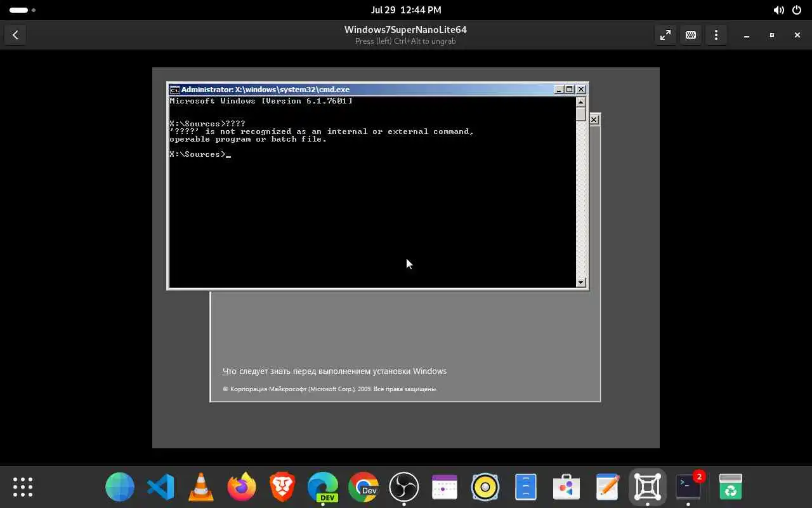The image size is (812, 508).
Task: Launch Microsoft Edge Dev from dock
Action: pyautogui.click(x=323, y=487)
